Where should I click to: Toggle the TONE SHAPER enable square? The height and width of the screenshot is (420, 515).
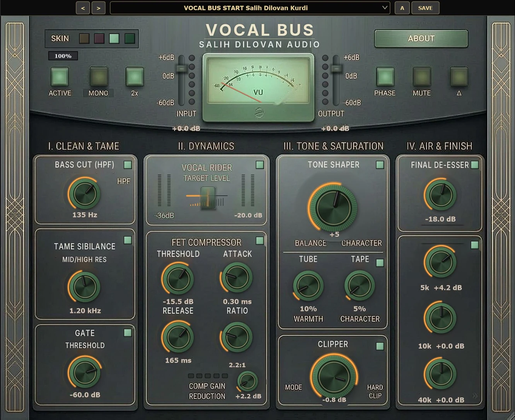(x=380, y=165)
